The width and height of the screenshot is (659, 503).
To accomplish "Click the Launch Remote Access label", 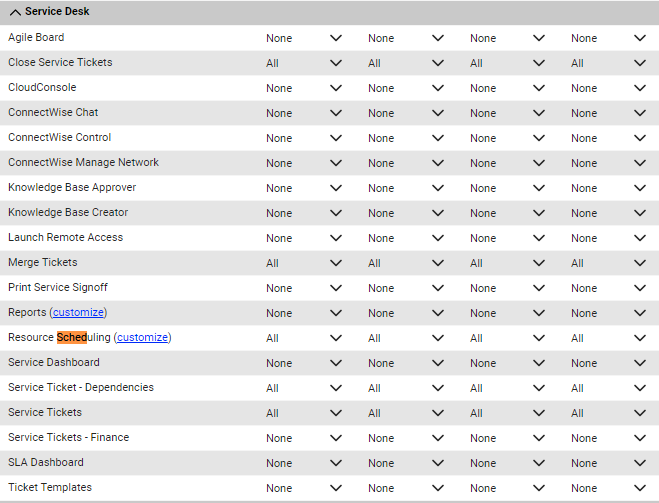I will coord(66,237).
